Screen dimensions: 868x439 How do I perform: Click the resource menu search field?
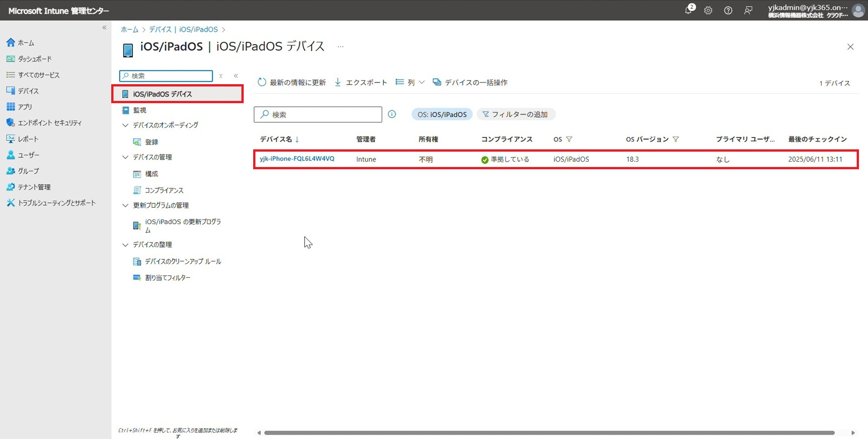pos(166,76)
